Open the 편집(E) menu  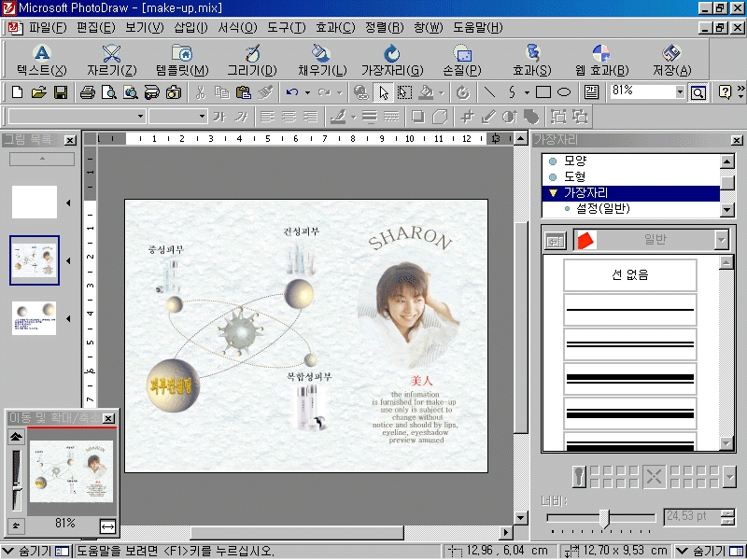click(x=95, y=28)
